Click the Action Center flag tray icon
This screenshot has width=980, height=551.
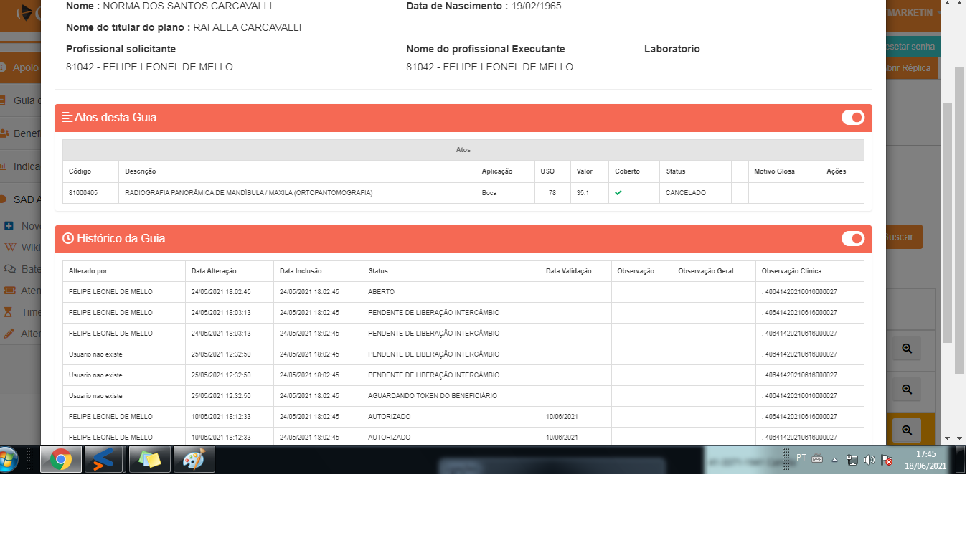coord(886,460)
